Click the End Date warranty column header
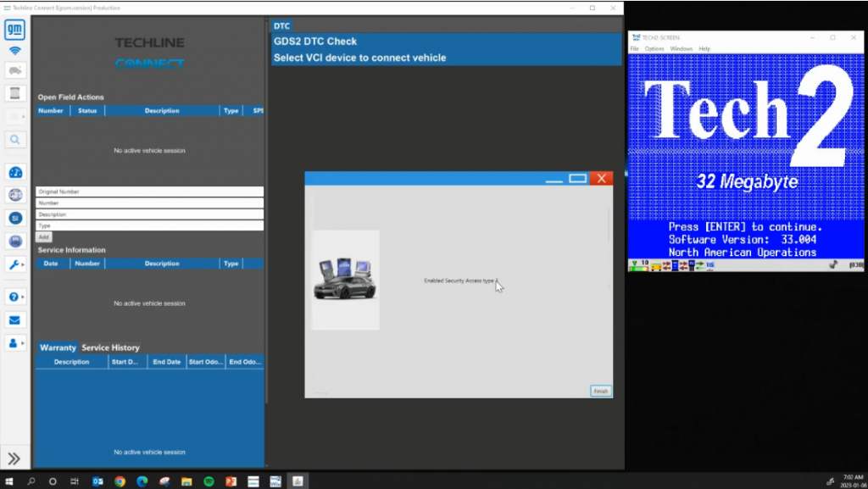The image size is (868, 489). coord(167,362)
